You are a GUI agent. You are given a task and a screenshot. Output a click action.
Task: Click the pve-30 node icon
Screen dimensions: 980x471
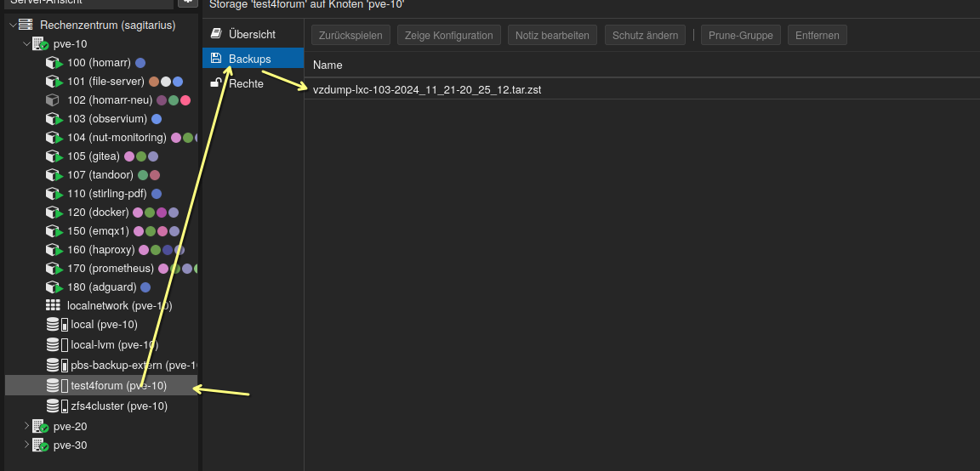[41, 445]
